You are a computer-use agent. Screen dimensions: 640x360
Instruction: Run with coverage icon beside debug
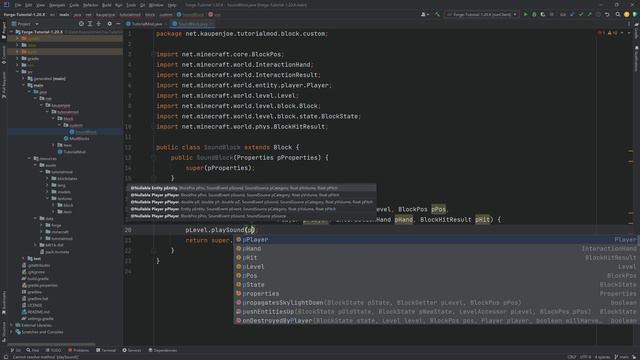tap(542, 14)
